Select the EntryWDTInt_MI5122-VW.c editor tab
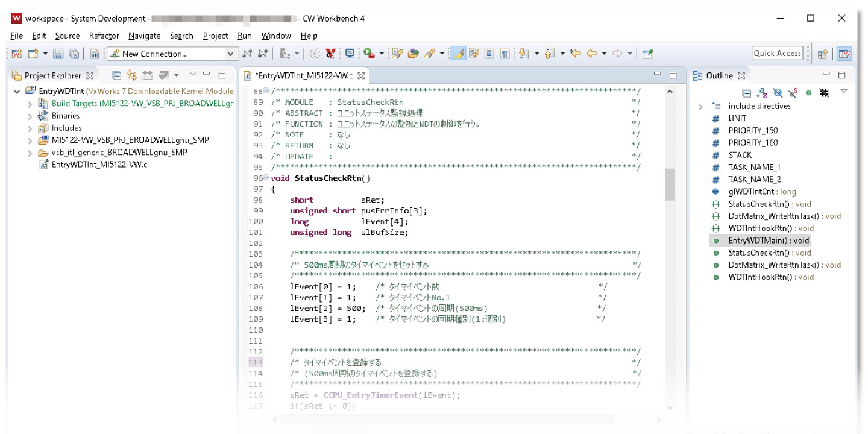 [304, 76]
